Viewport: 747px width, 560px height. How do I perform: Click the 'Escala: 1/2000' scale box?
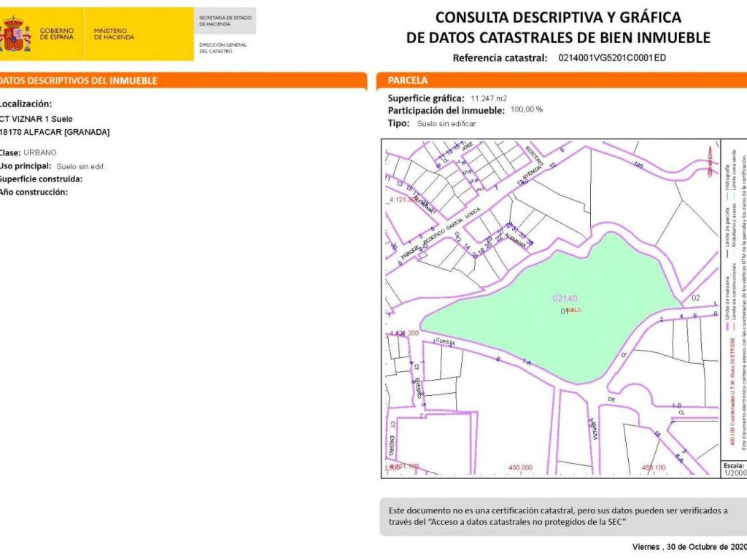[x=734, y=469]
